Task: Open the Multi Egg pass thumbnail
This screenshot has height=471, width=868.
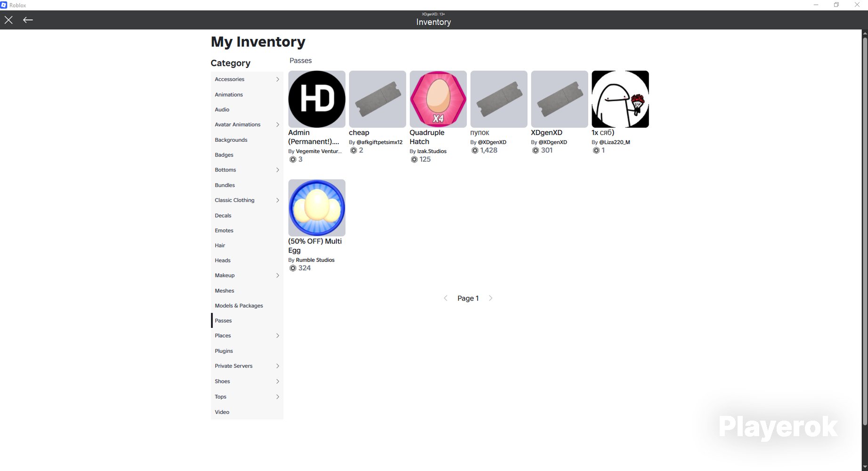Action: click(317, 208)
